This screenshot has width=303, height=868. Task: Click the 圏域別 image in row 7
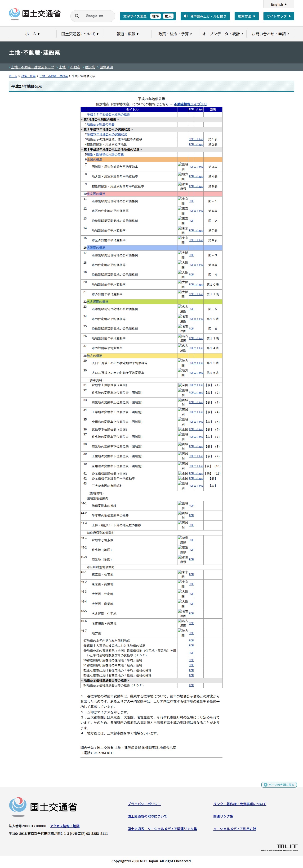click(183, 167)
